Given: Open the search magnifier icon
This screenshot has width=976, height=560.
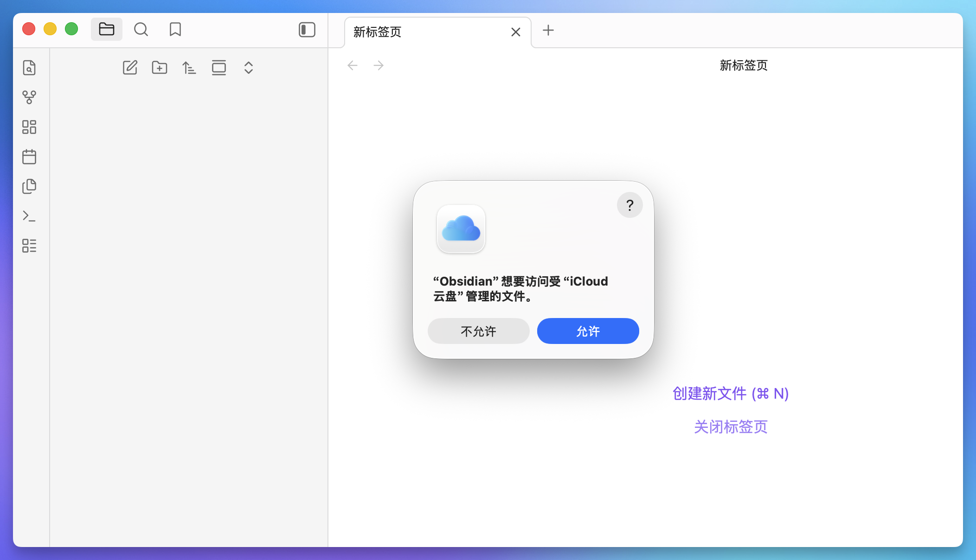Looking at the screenshot, I should click(141, 29).
